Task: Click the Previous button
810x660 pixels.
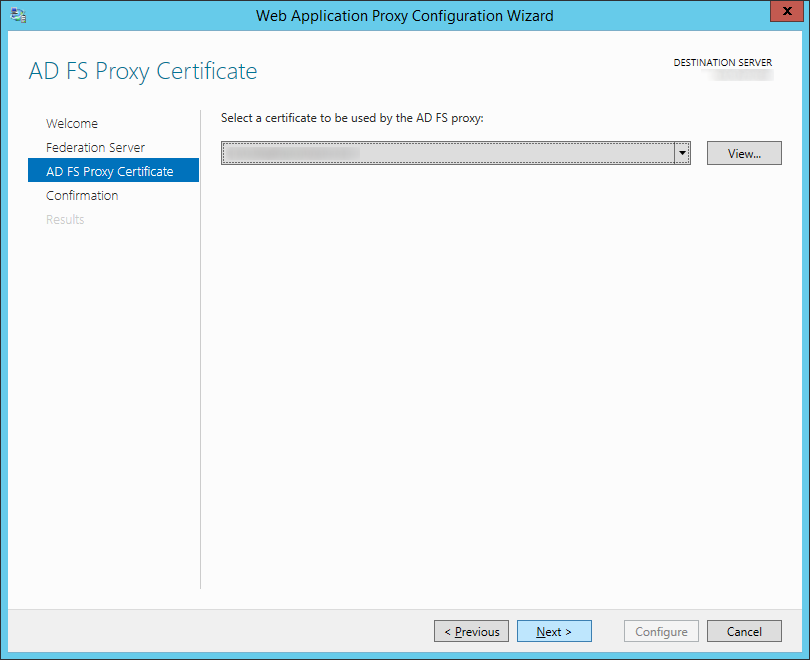Action: [471, 631]
